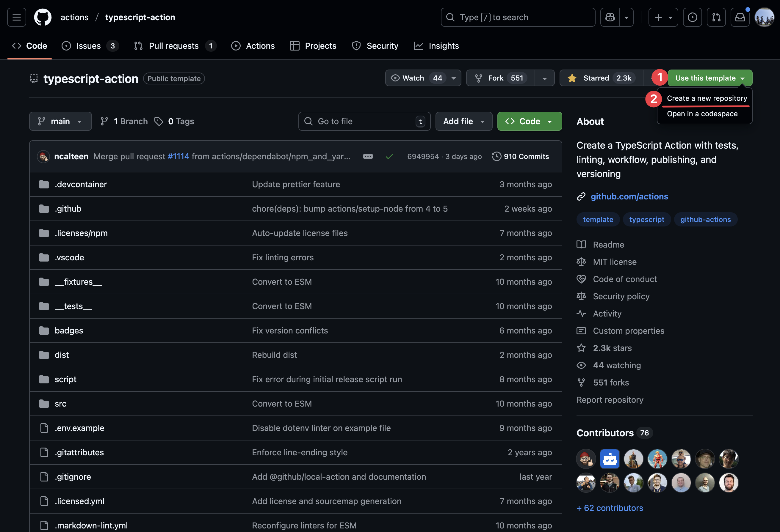
Task: Unstar the repository via Starred button
Action: [x=601, y=78]
